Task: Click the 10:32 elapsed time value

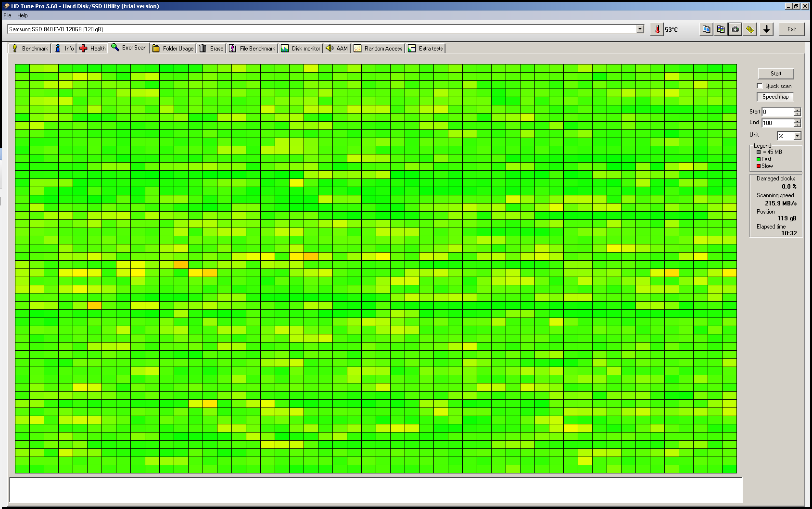Action: (x=789, y=233)
